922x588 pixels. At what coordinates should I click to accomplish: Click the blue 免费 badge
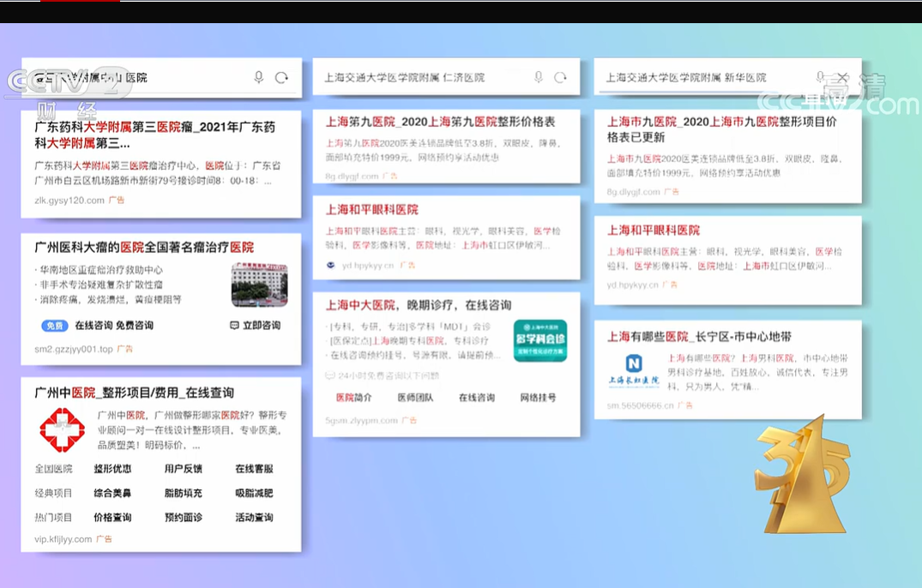pyautogui.click(x=55, y=326)
